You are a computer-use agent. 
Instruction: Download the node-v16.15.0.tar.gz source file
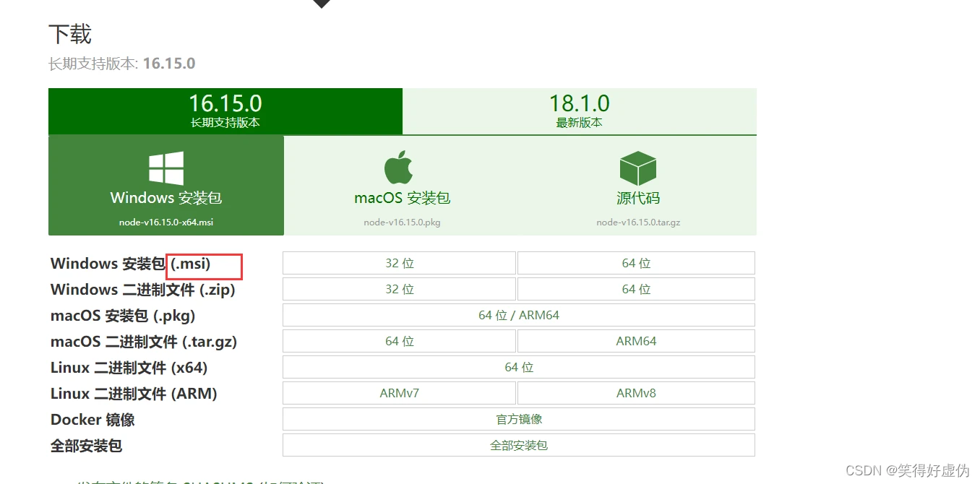[638, 222]
